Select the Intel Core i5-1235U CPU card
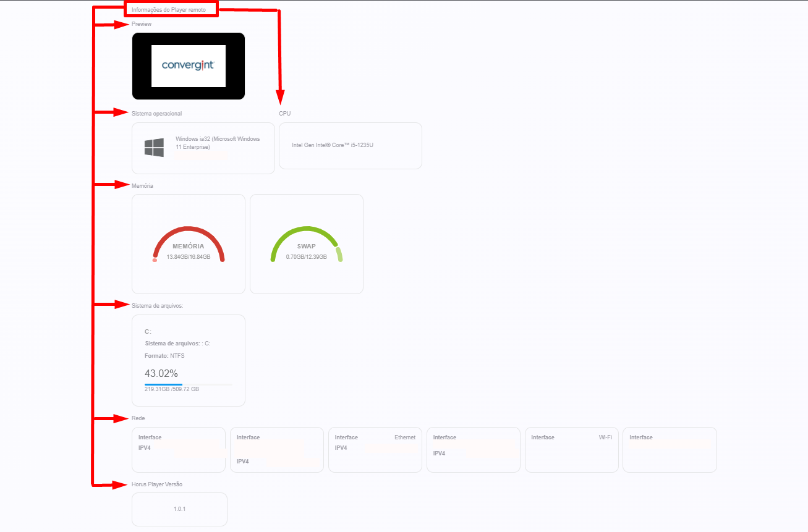The image size is (808, 532). pos(350,145)
